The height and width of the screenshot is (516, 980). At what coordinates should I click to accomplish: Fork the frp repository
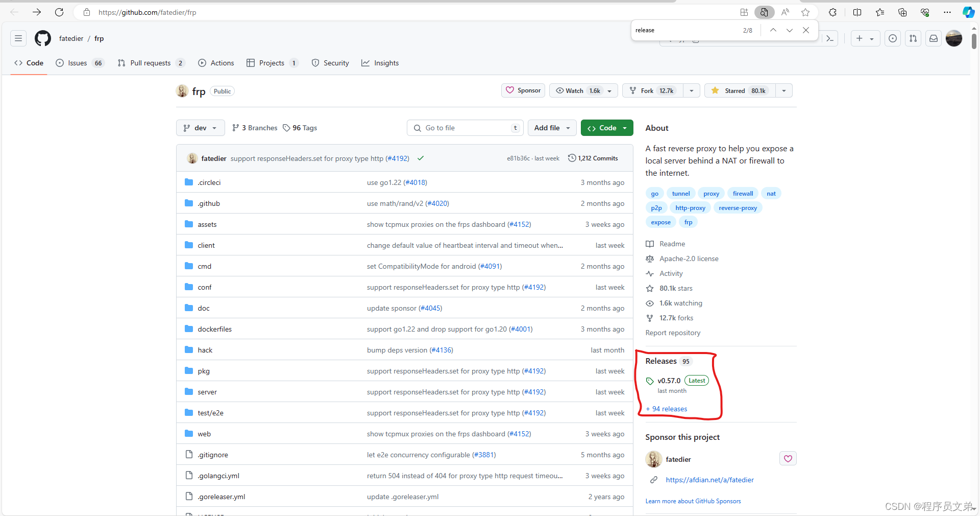point(653,91)
